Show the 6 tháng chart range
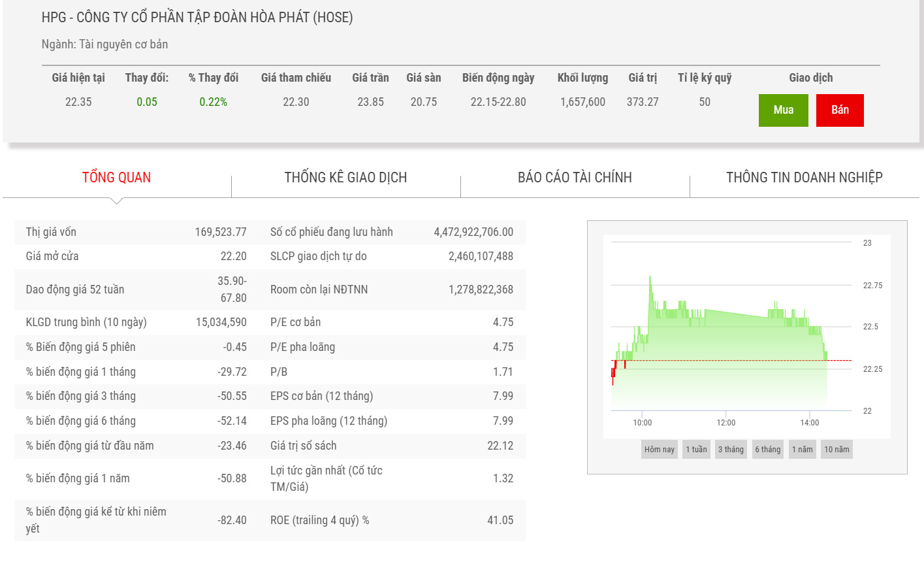 coord(768,450)
